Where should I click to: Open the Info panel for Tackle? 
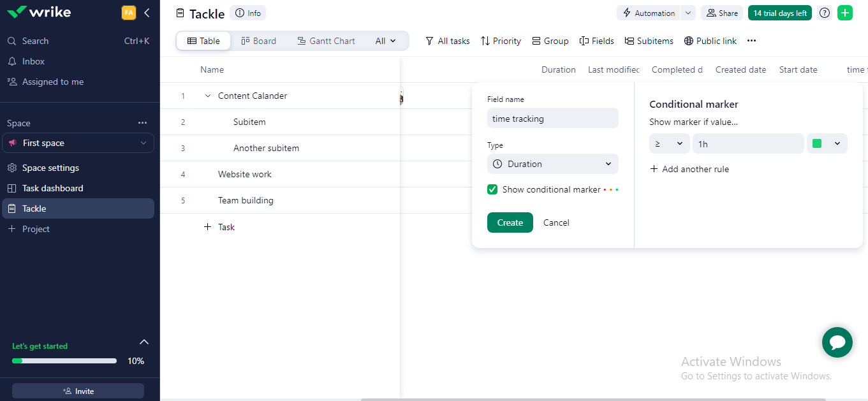(247, 12)
